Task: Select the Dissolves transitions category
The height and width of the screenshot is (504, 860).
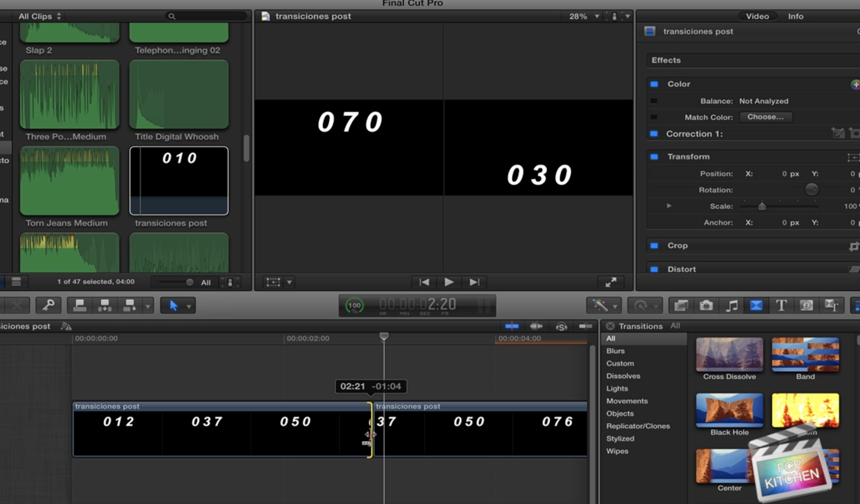Action: pyautogui.click(x=623, y=376)
